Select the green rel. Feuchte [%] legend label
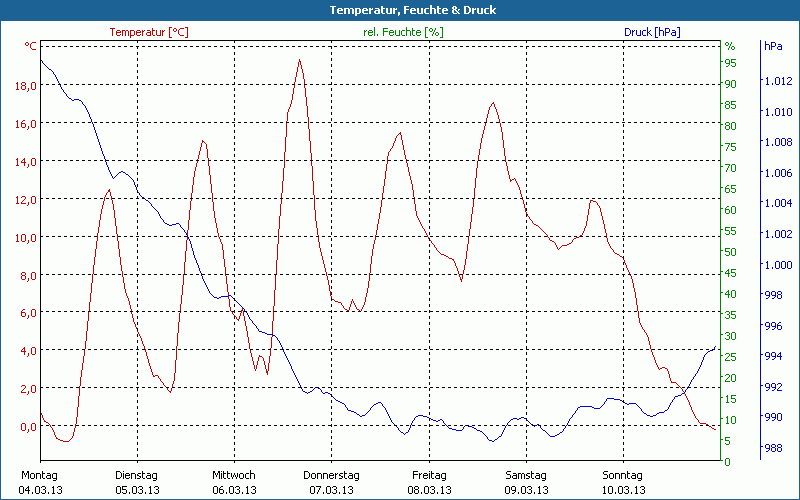This screenshot has height=500, width=800. [403, 32]
